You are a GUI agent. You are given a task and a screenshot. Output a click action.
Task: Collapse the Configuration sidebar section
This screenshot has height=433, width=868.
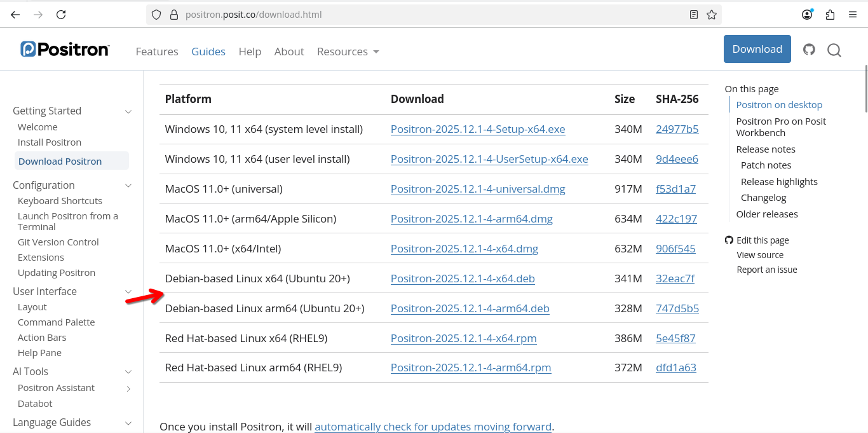(x=128, y=186)
